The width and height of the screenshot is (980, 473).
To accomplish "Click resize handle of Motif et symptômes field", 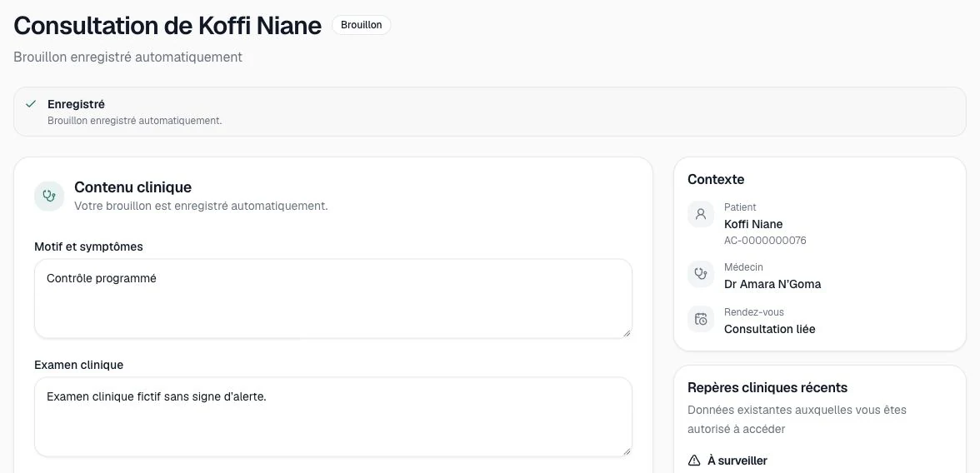I will 627,332.
